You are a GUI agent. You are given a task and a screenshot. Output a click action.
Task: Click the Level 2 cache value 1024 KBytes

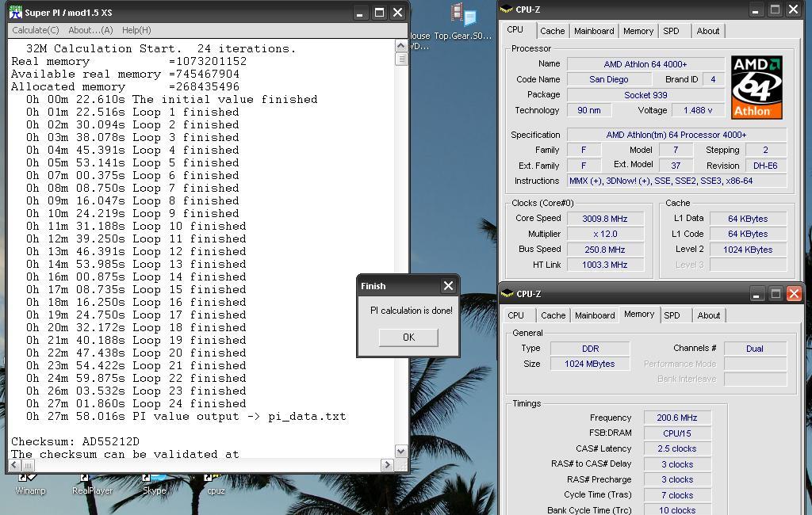click(x=748, y=250)
